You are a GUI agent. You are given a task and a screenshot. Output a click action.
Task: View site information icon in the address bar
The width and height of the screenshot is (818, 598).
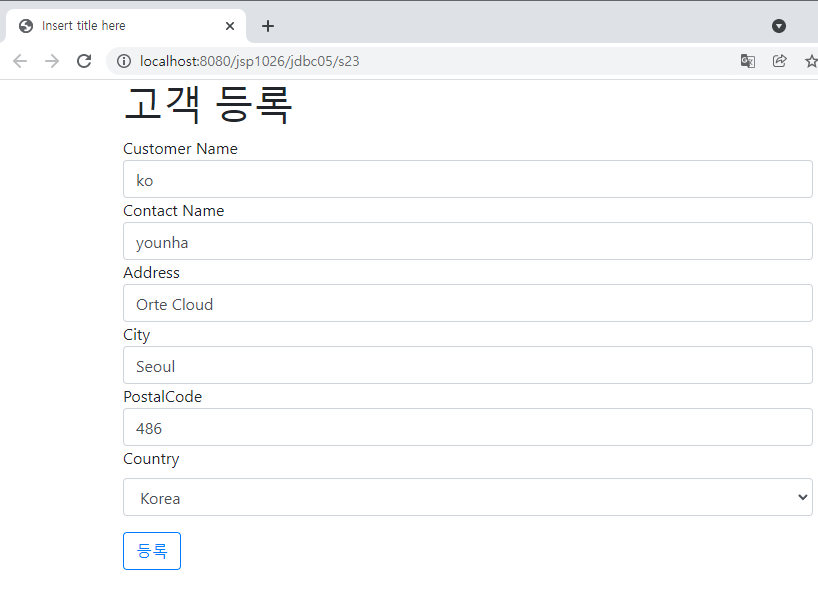124,61
